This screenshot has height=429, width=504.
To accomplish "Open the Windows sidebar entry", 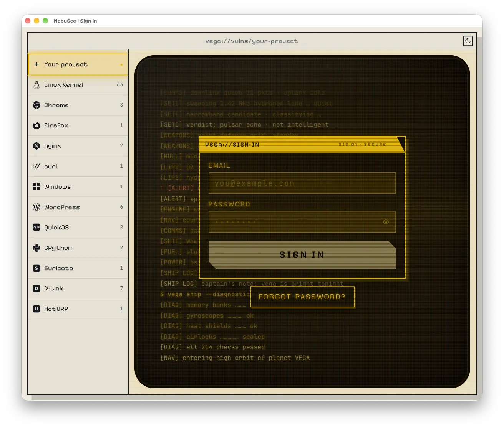I will [x=78, y=186].
